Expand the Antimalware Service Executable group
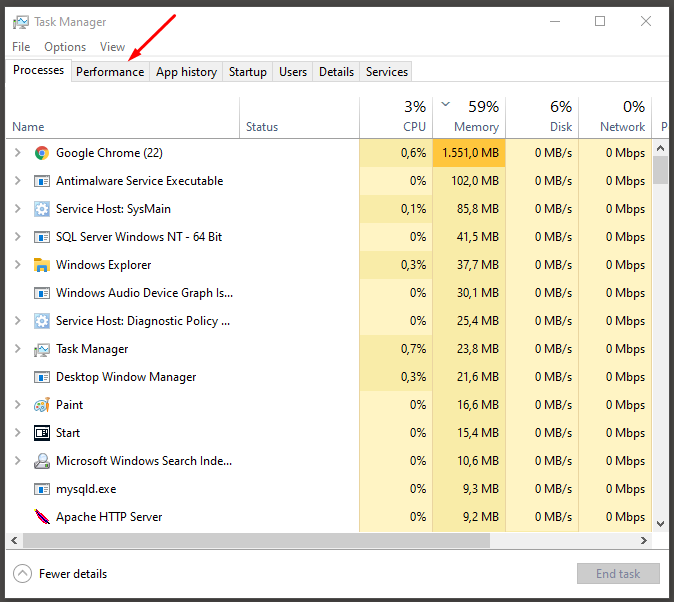Screen dimensions: 674x602 pyautogui.click(x=18, y=181)
